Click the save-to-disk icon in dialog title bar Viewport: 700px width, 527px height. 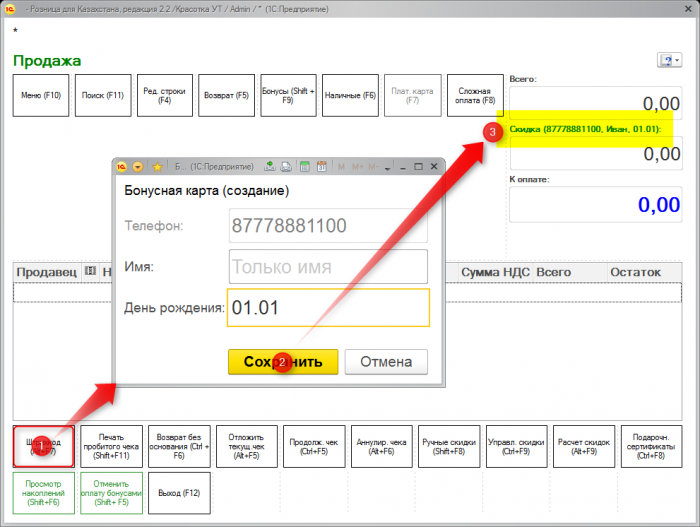point(270,166)
